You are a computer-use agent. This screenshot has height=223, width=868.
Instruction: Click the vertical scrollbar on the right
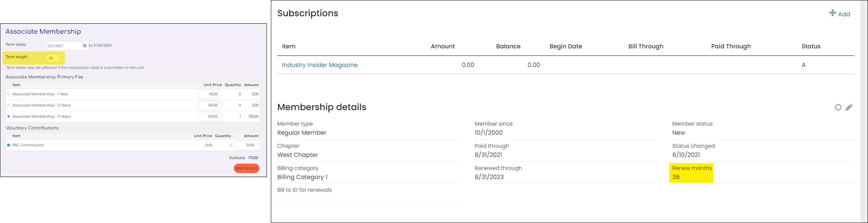tap(864, 111)
